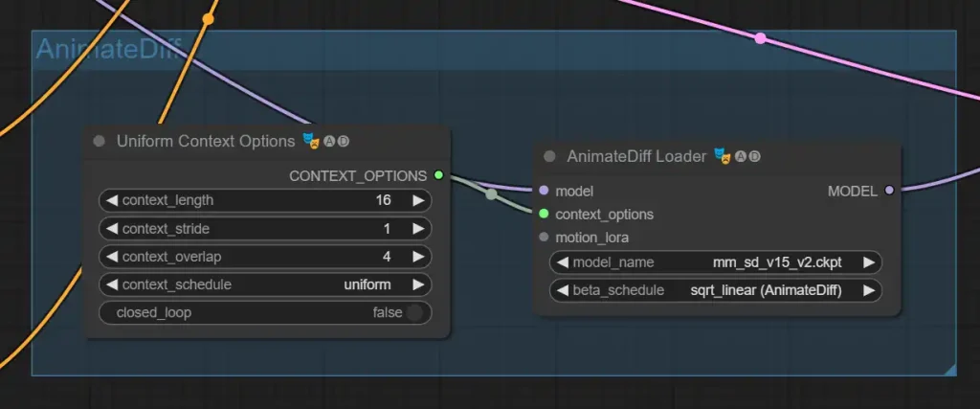Click the reroute dot on pink wire

tap(760, 38)
